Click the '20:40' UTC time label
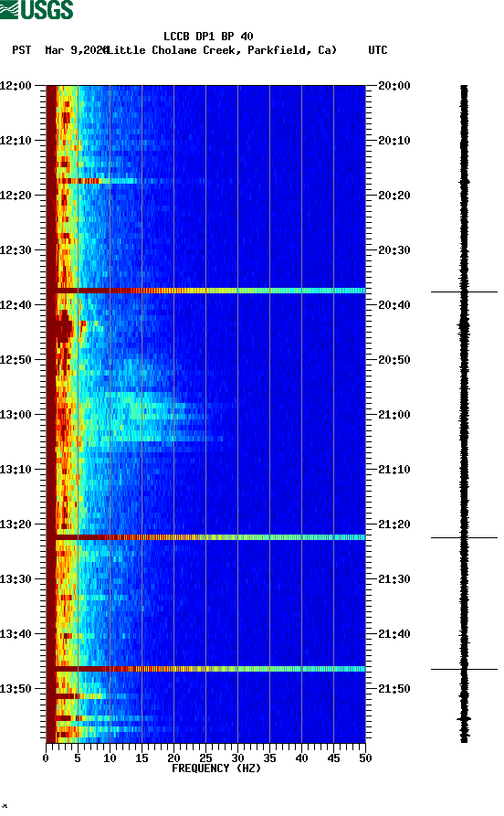Screen dimensions: 504x816 click(x=394, y=305)
